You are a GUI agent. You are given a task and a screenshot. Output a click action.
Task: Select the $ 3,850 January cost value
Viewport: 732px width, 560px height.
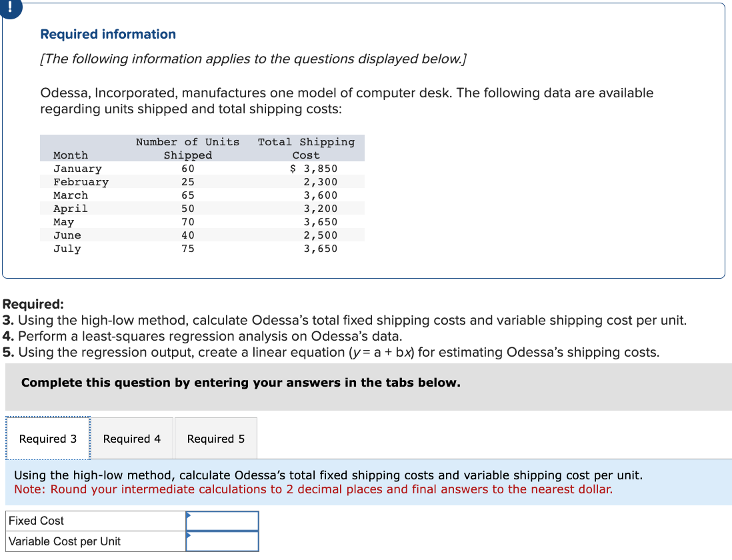314,168
